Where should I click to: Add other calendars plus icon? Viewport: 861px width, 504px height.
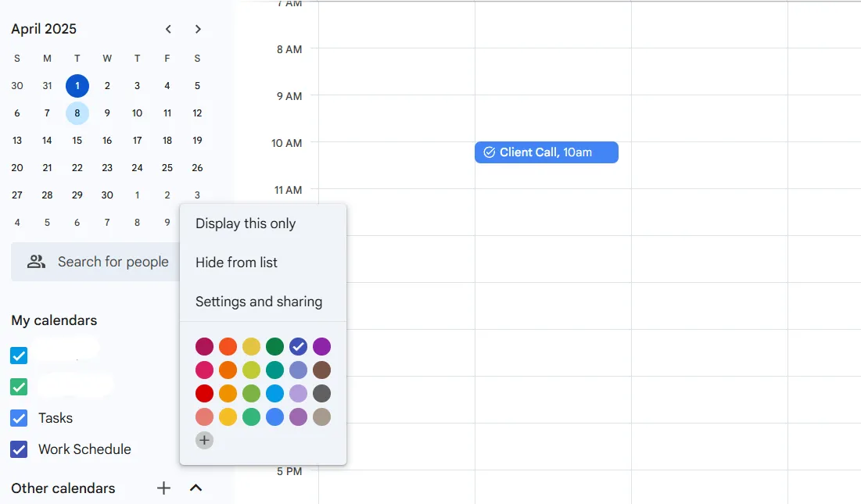pyautogui.click(x=163, y=488)
